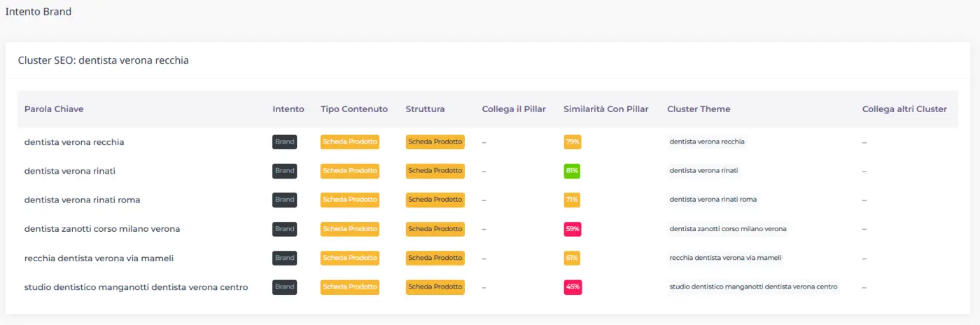
Task: Click cluster theme tag recchia dentista verona via mameli
Action: (725, 258)
